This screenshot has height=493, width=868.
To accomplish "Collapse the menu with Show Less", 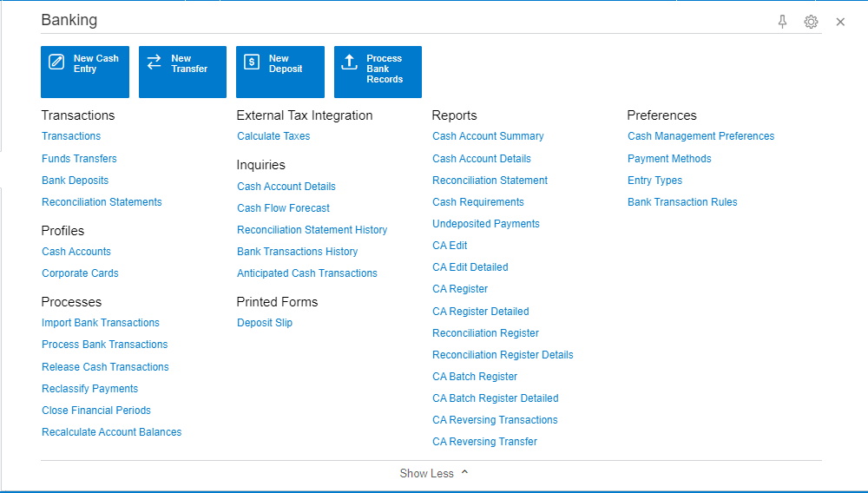I will 434,473.
